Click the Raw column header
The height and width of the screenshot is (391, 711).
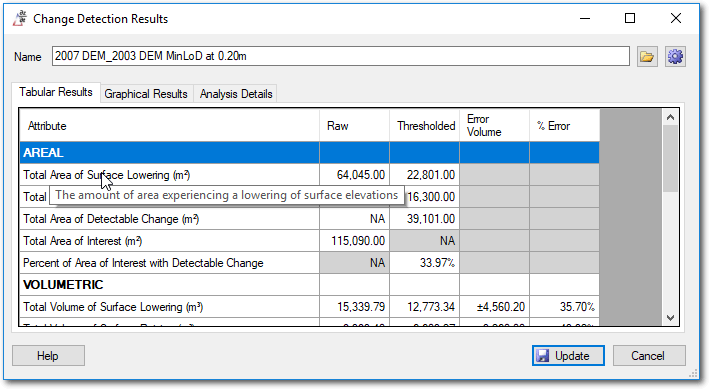[355, 126]
